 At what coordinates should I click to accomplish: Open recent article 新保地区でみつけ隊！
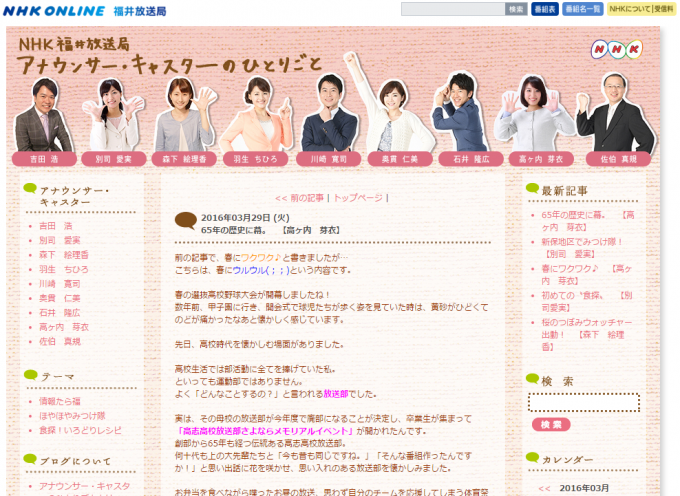click(x=582, y=248)
